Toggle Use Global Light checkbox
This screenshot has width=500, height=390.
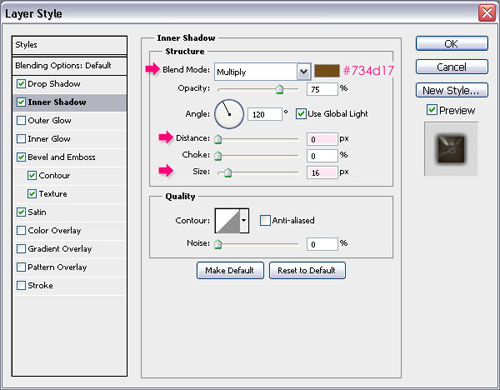pyautogui.click(x=301, y=114)
